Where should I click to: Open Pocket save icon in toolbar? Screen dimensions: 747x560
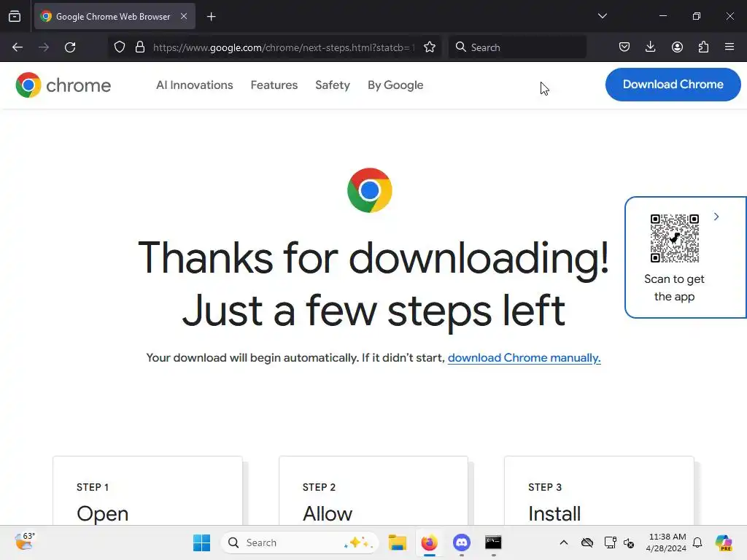[624, 47]
